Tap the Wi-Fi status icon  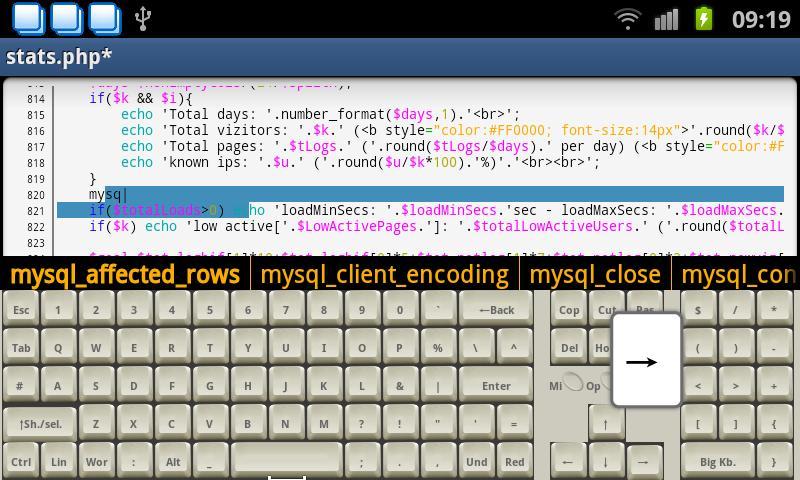coord(627,19)
